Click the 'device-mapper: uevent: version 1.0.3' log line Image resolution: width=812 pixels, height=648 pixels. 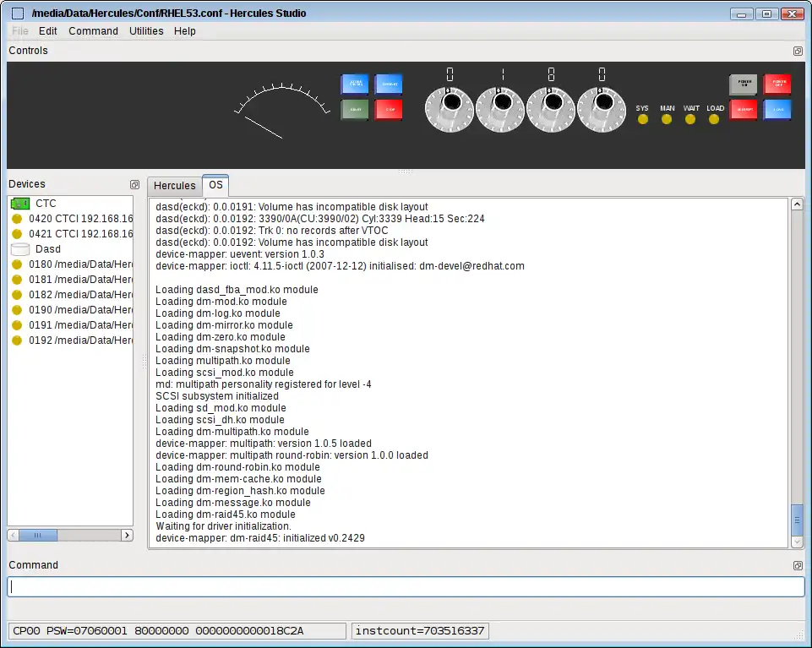point(240,254)
